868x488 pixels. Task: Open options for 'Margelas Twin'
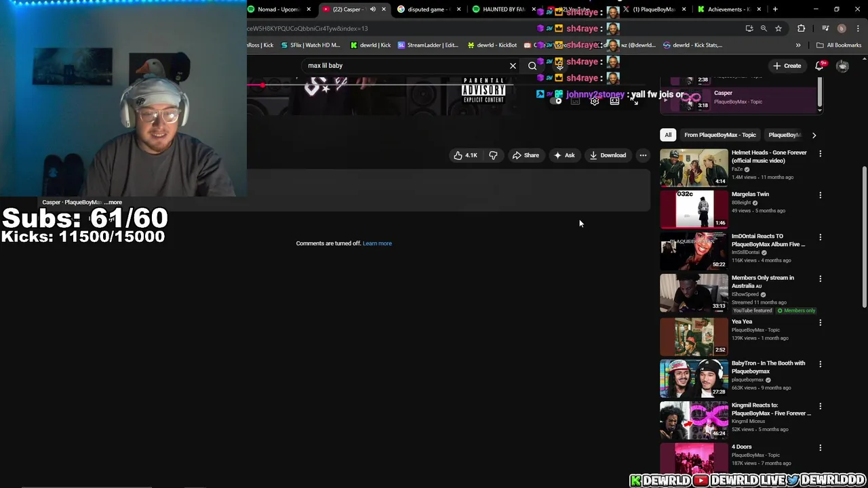click(820, 195)
